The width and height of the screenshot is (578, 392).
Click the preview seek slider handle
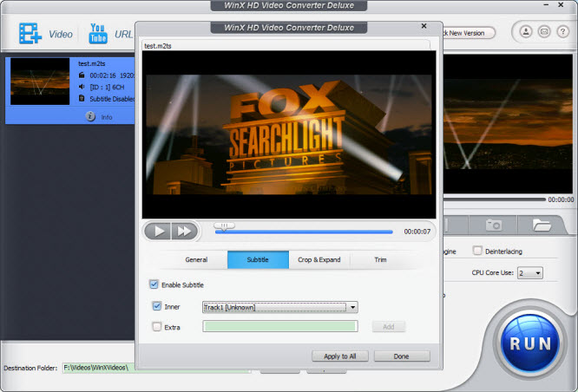coord(224,226)
